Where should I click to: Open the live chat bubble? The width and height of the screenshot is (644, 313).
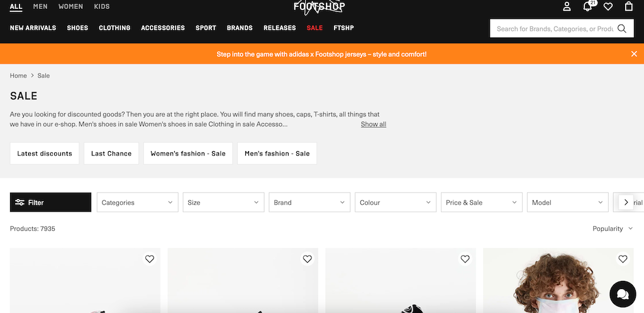click(x=623, y=294)
